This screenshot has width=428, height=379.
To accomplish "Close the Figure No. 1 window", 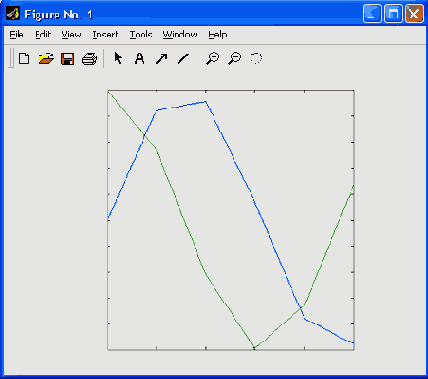I will coord(414,14).
